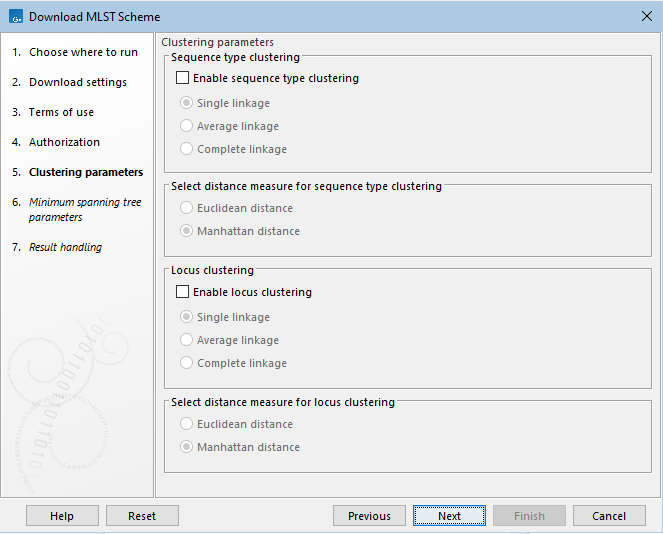663x534 pixels.
Task: Click the CLC application icon in title bar
Action: coord(15,17)
